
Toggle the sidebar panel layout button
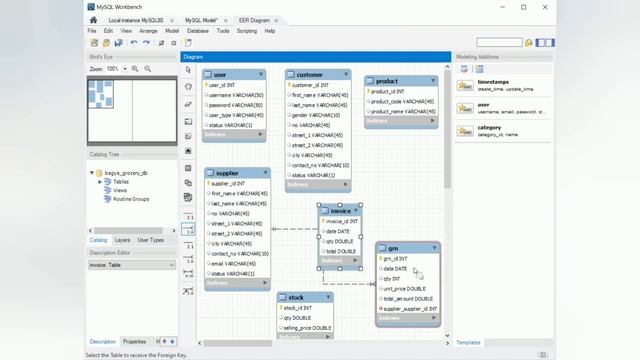pos(545,42)
